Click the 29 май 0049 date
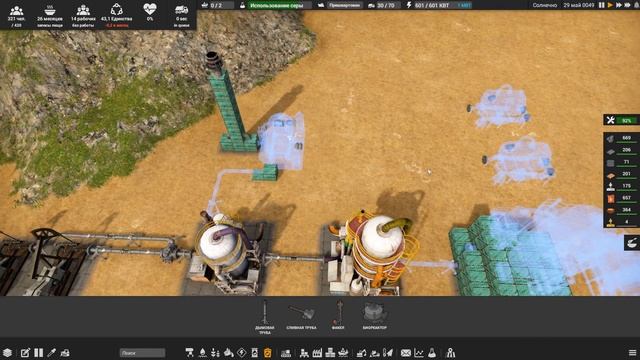640x360 pixels. pyautogui.click(x=578, y=5)
